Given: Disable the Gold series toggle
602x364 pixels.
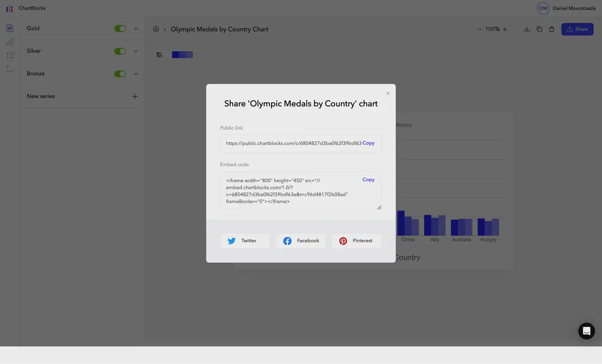Looking at the screenshot, I should click(120, 28).
